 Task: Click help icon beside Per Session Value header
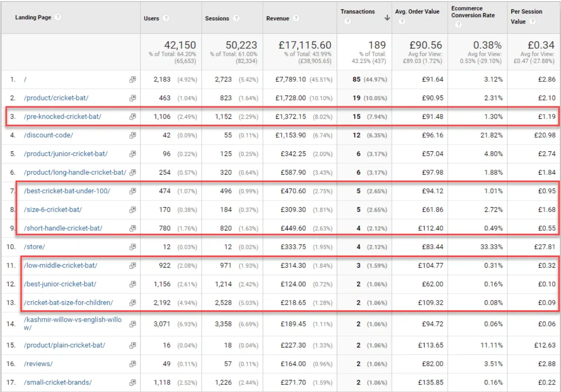(532, 21)
